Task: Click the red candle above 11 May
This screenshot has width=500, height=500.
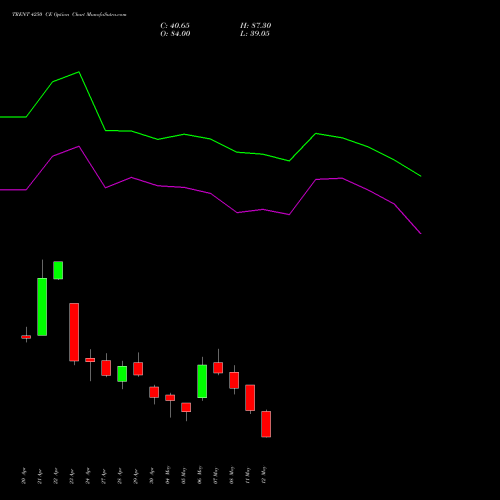Action: tap(250, 398)
